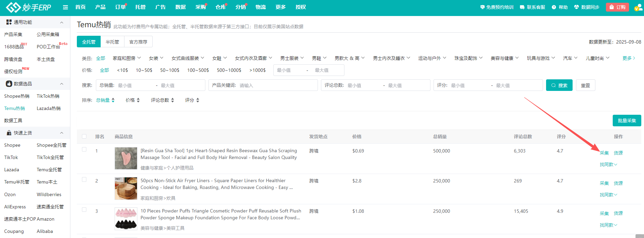This screenshot has width=644, height=238.
Task: Expand the 美容与健康 category dropdown
Action: point(505,58)
